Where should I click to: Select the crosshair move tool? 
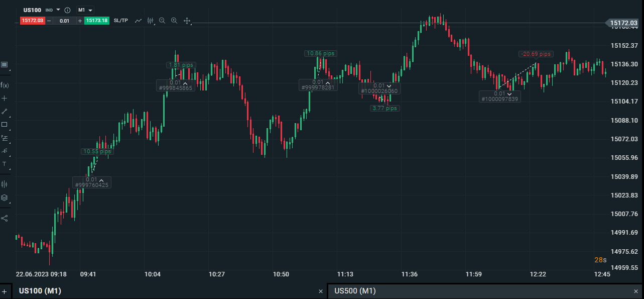point(187,21)
